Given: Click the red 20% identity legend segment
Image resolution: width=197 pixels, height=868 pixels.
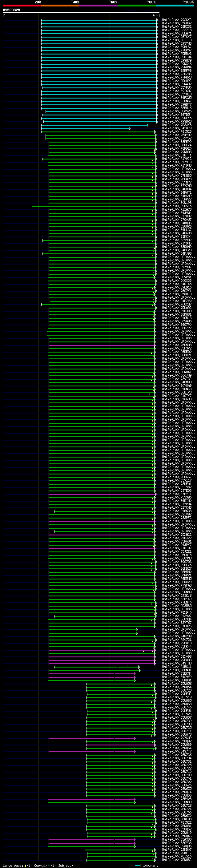Looking at the screenshot, I should (22, 6).
